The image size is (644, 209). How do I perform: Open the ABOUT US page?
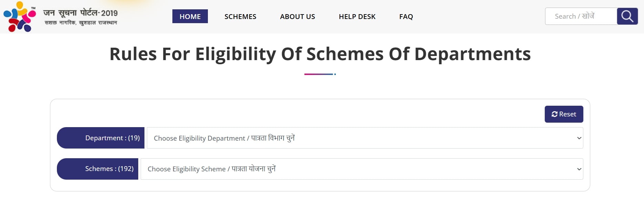tap(298, 16)
